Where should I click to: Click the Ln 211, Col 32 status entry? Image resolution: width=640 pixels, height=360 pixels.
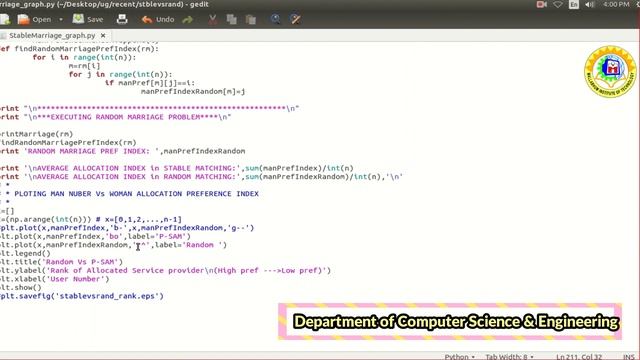[x=579, y=357]
